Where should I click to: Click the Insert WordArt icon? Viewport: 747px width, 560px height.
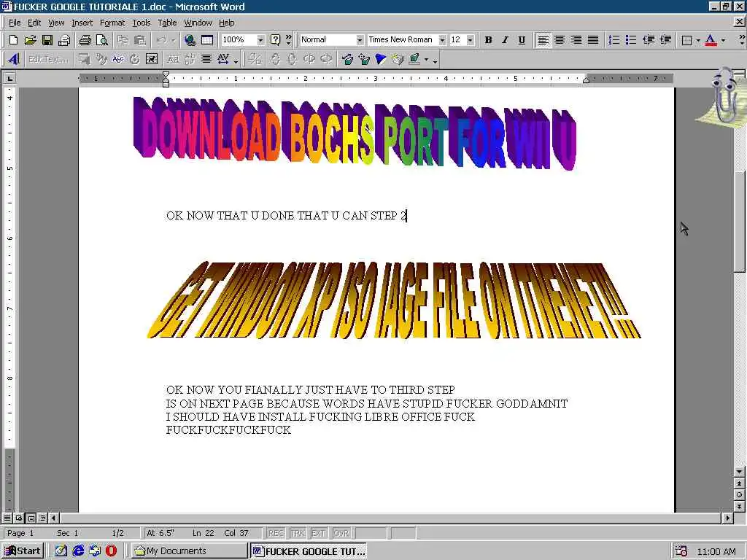point(13,59)
